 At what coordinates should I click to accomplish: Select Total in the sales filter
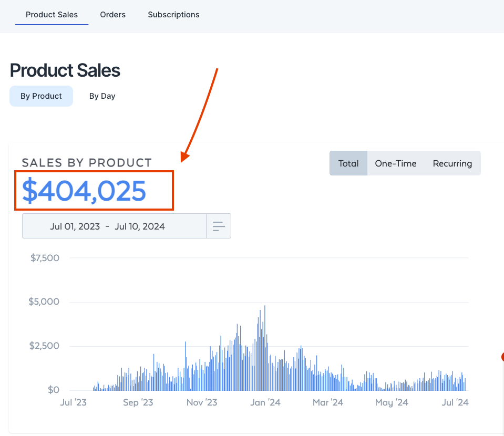pyautogui.click(x=348, y=163)
